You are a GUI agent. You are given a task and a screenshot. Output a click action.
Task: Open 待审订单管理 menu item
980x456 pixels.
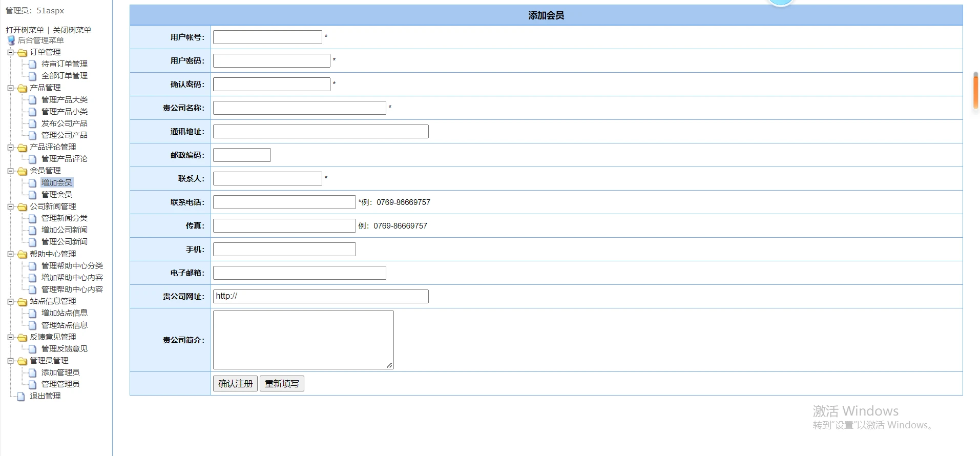point(65,64)
